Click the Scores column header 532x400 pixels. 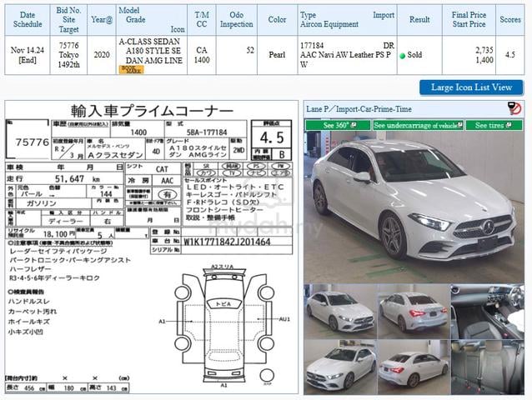click(x=510, y=20)
